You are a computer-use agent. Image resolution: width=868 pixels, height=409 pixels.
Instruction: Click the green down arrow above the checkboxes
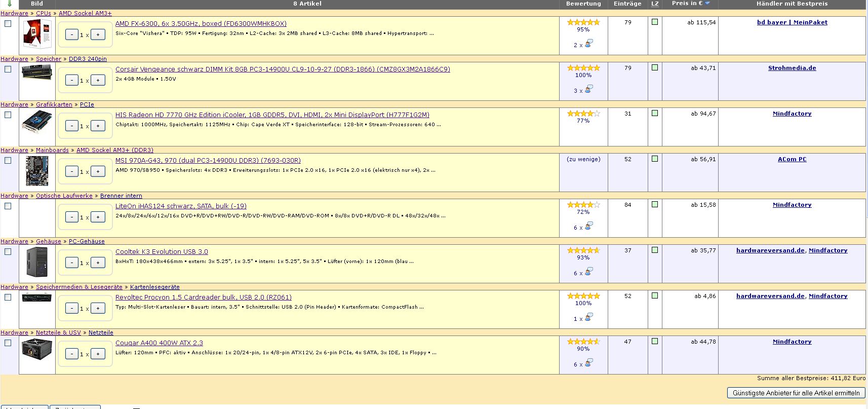[9, 4]
